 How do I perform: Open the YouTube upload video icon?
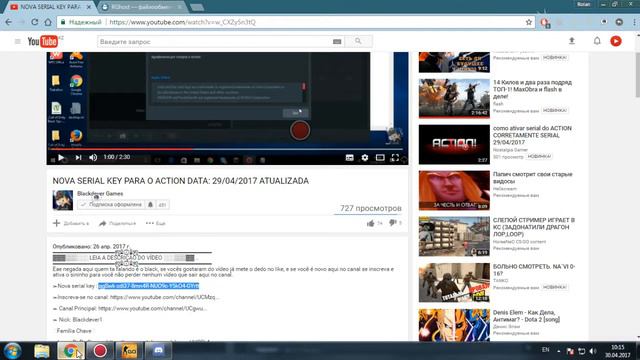coord(572,41)
